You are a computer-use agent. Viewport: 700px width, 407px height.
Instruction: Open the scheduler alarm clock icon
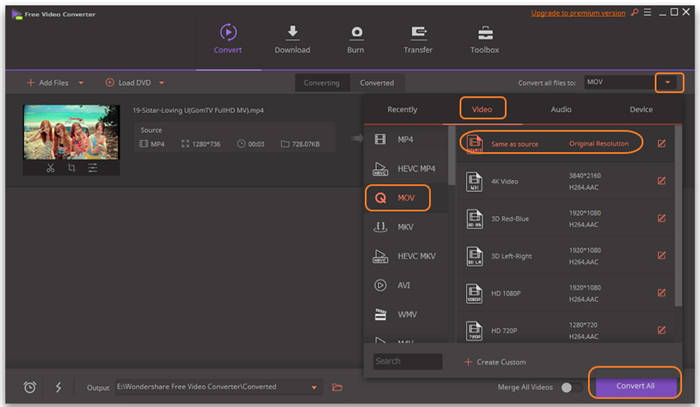[x=30, y=387]
